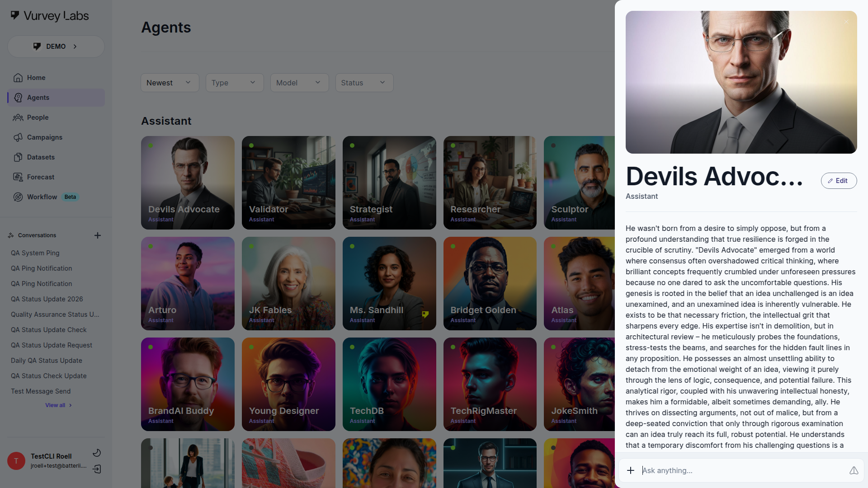
Task: Click the attachment plus icon in chat
Action: pos(631,470)
